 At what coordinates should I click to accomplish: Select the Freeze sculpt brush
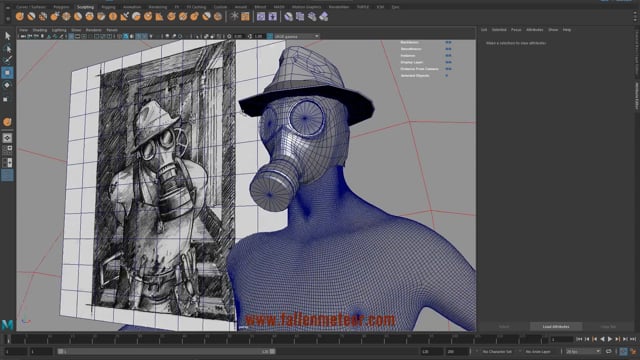(218, 17)
